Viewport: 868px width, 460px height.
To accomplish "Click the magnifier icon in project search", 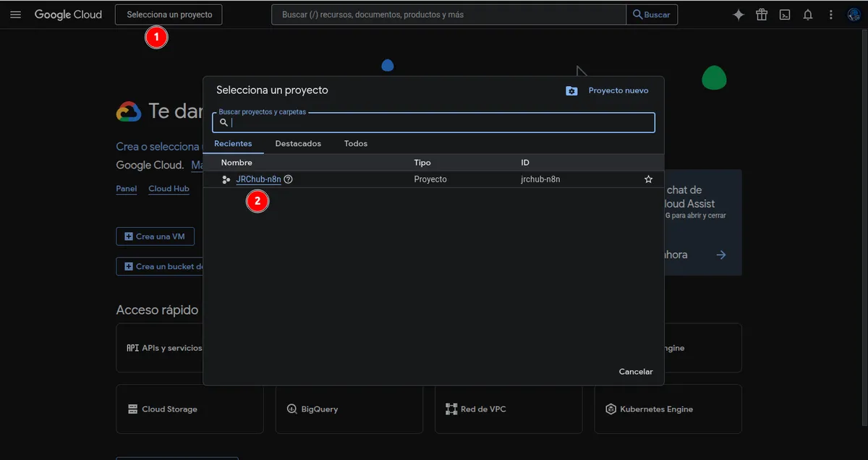I will 224,122.
